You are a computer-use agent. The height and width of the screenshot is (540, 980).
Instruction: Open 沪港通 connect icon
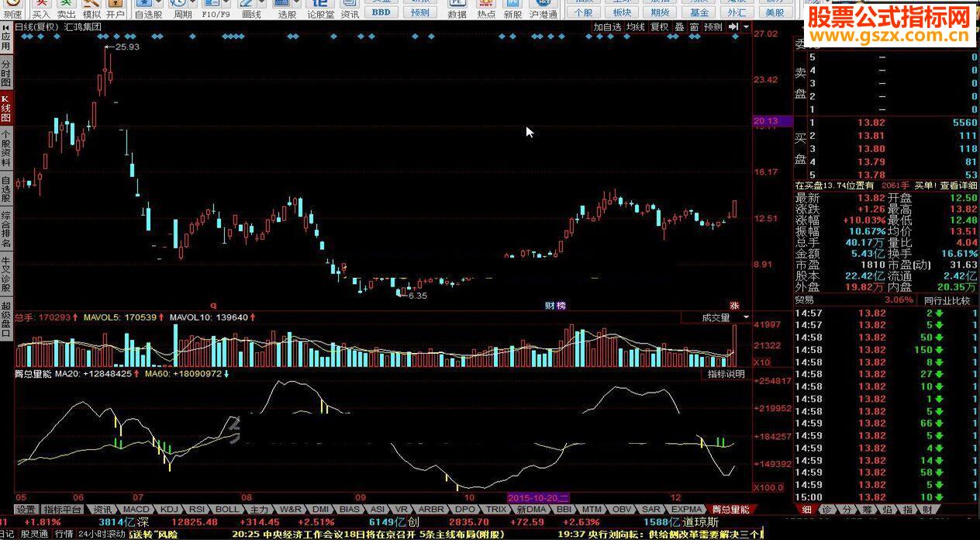coord(543,9)
